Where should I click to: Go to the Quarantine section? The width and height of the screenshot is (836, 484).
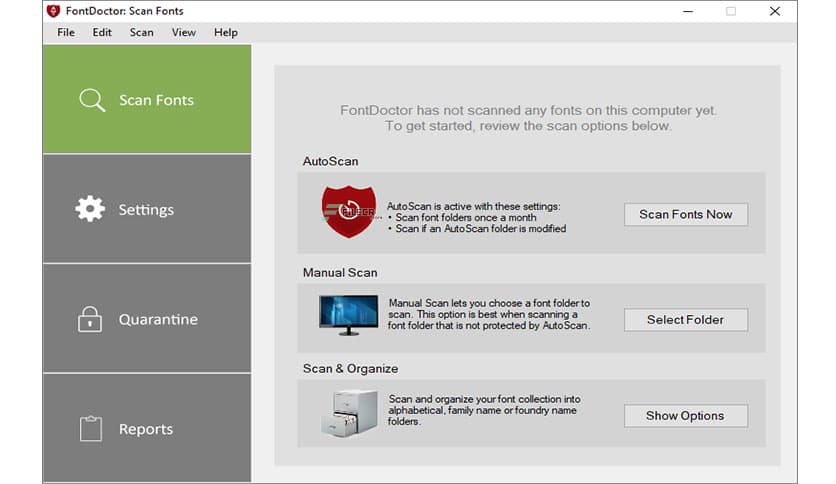tap(147, 319)
